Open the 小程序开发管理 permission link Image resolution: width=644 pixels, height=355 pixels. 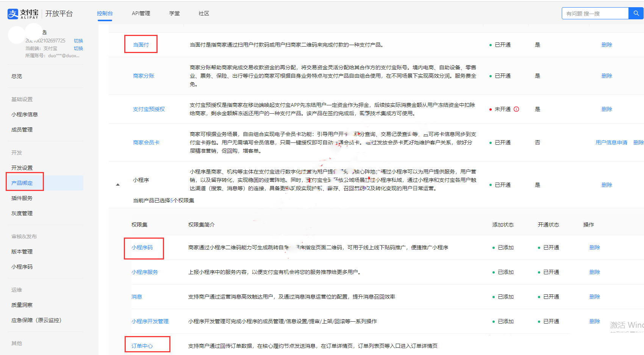point(150,321)
